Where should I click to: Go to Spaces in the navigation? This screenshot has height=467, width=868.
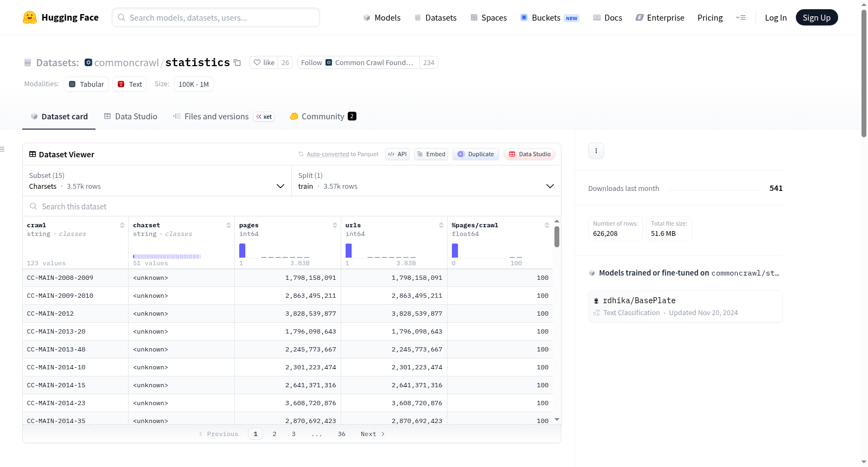point(489,18)
